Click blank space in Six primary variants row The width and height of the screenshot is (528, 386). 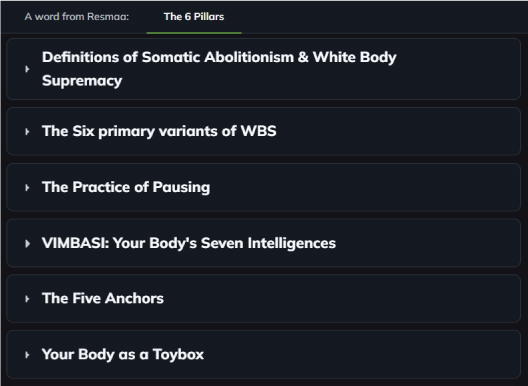pyautogui.click(x=387, y=131)
